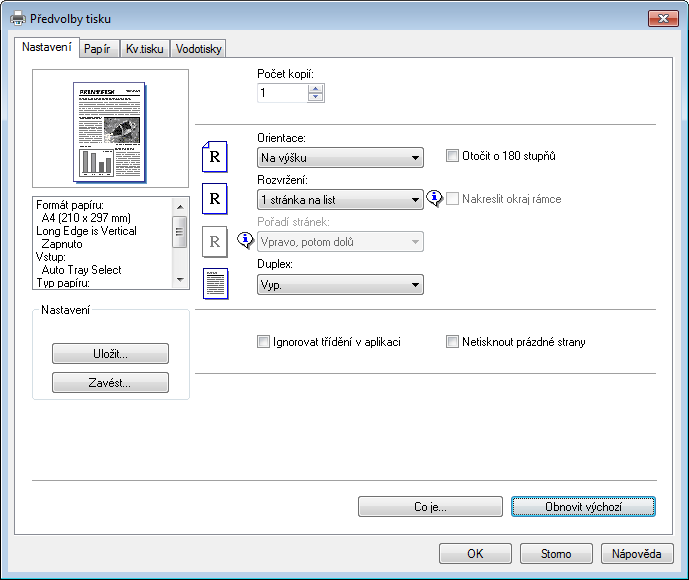The height and width of the screenshot is (580, 689).
Task: Open Pořadí stránek dropdown Vpravo, potom dolů
Action: click(340, 242)
